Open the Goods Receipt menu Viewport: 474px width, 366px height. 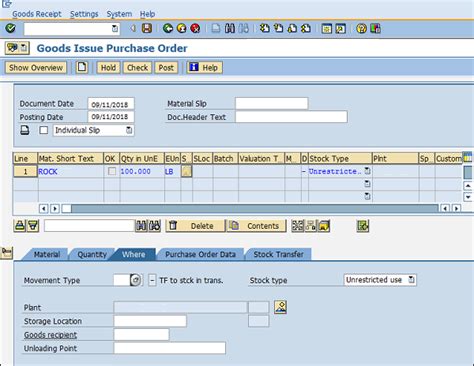pos(37,14)
